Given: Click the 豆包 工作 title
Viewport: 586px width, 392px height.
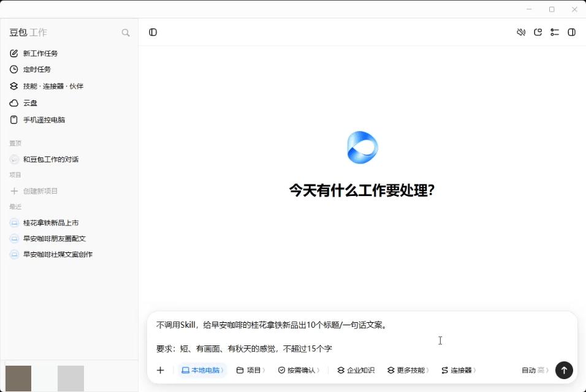Looking at the screenshot, I should point(28,32).
